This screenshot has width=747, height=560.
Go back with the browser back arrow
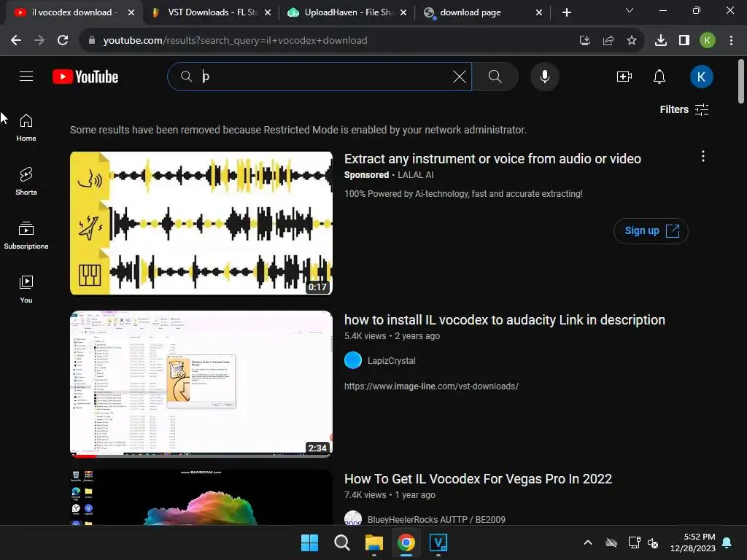pos(16,41)
